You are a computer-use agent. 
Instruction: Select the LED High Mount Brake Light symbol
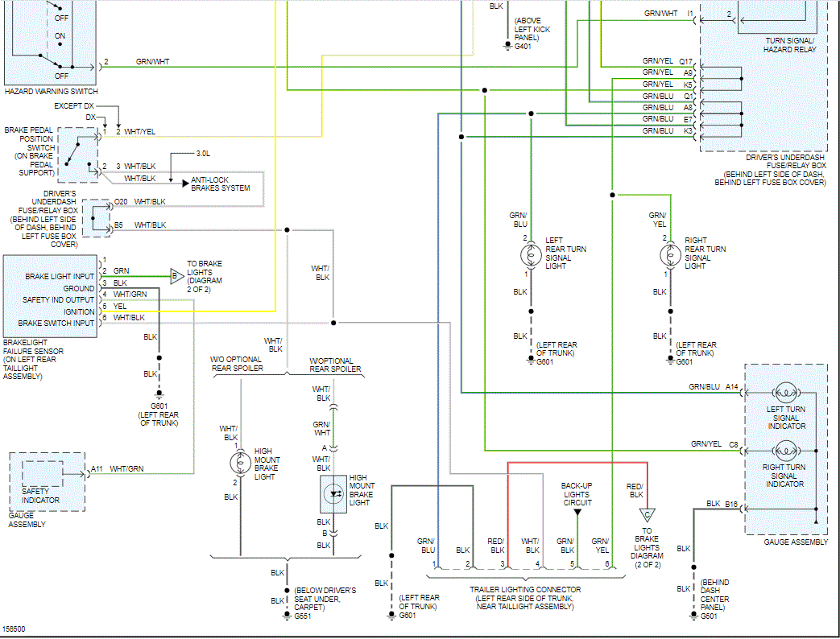pyautogui.click(x=333, y=494)
